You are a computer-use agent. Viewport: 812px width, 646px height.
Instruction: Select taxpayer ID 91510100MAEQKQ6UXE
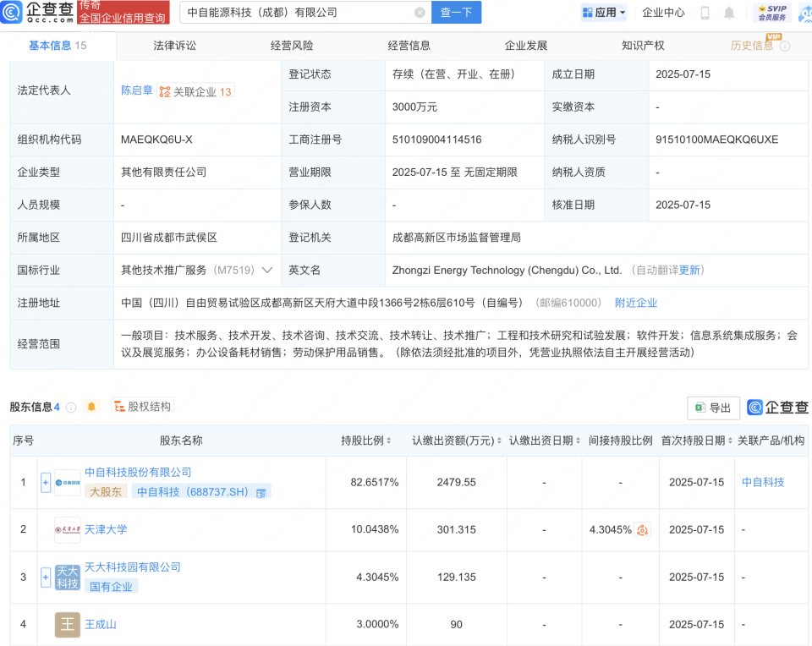pyautogui.click(x=716, y=140)
